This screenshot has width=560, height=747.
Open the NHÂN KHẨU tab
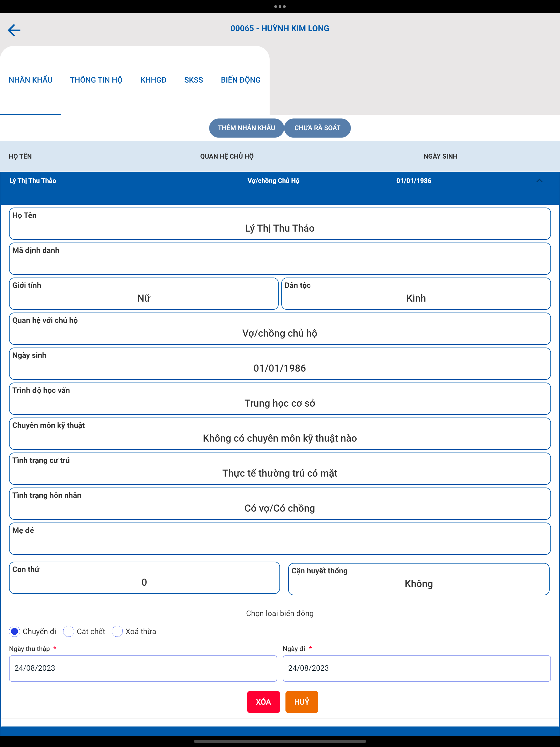point(30,80)
